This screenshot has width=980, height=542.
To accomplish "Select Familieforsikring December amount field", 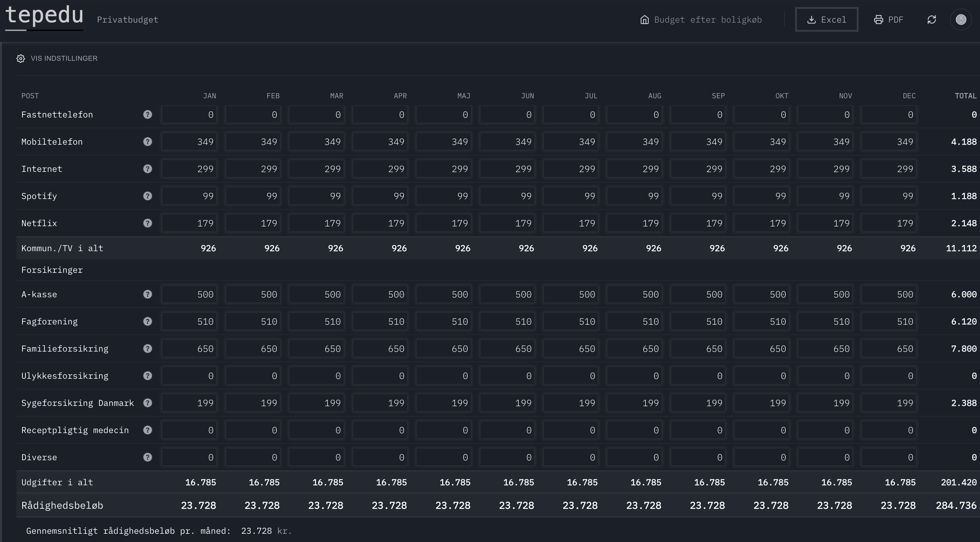I will click(x=889, y=349).
